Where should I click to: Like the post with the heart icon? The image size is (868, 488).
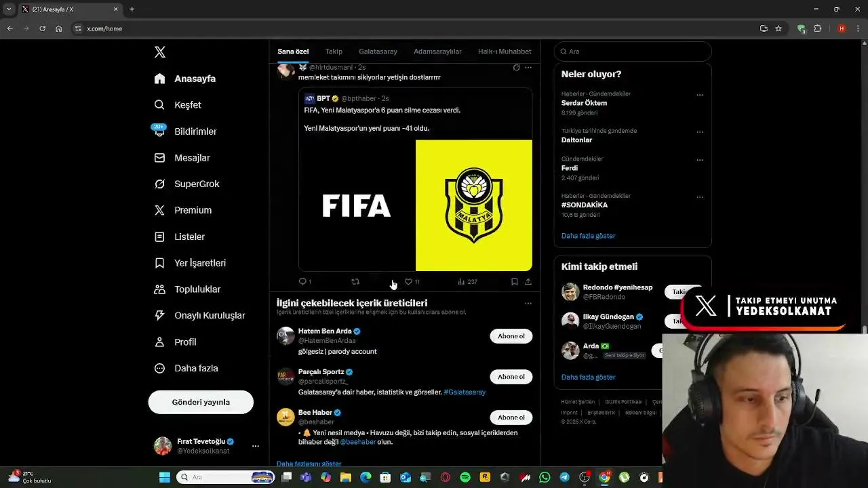click(x=408, y=281)
